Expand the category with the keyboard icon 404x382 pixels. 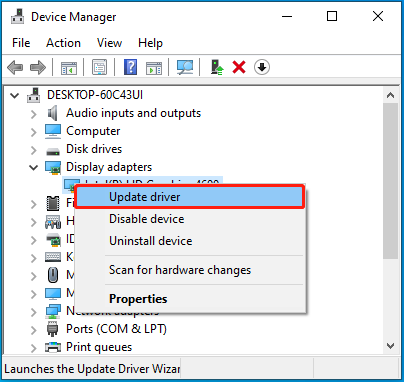pyautogui.click(x=33, y=258)
